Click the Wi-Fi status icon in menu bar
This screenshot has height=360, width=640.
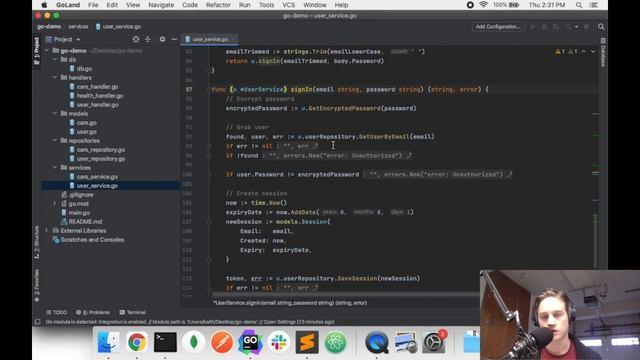[x=483, y=5]
